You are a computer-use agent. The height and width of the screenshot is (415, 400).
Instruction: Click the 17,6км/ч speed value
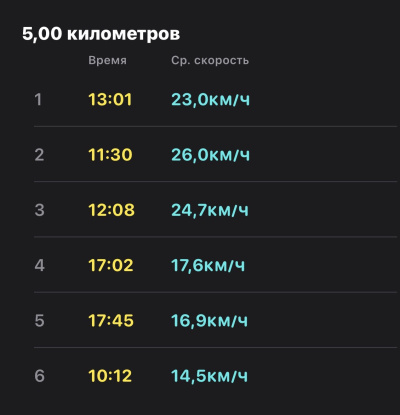(x=208, y=265)
